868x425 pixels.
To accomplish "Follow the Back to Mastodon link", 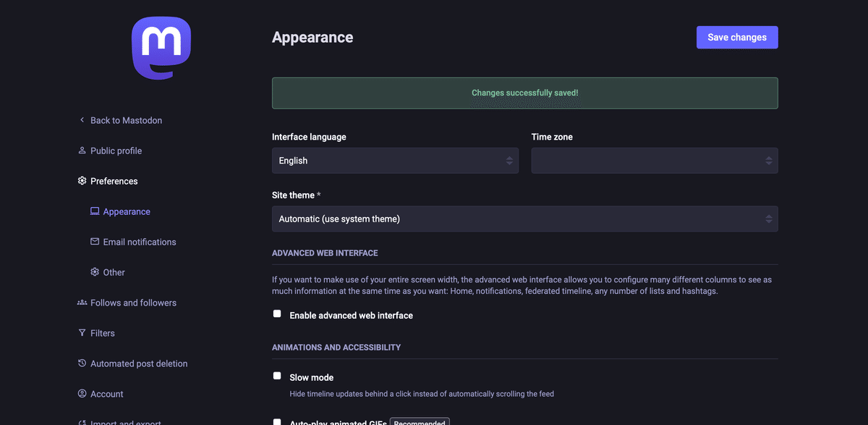I will (x=126, y=120).
